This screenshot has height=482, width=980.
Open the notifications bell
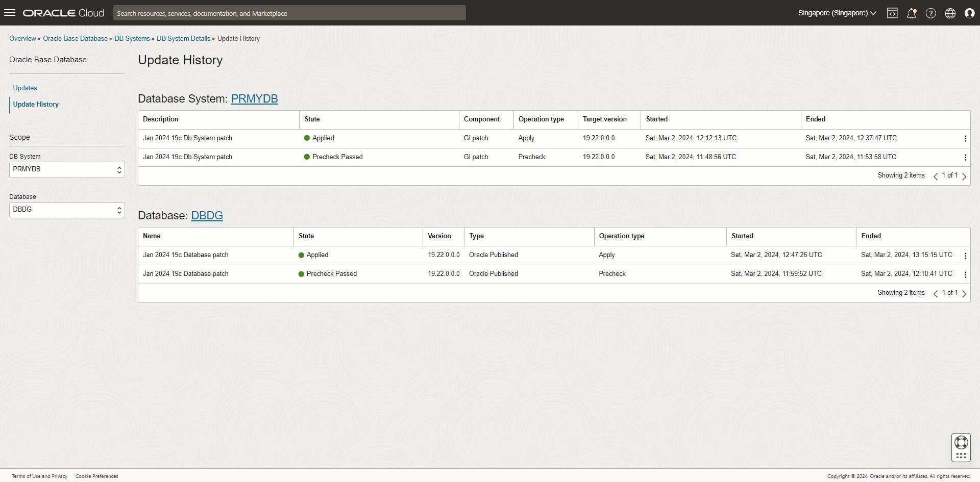pyautogui.click(x=912, y=13)
